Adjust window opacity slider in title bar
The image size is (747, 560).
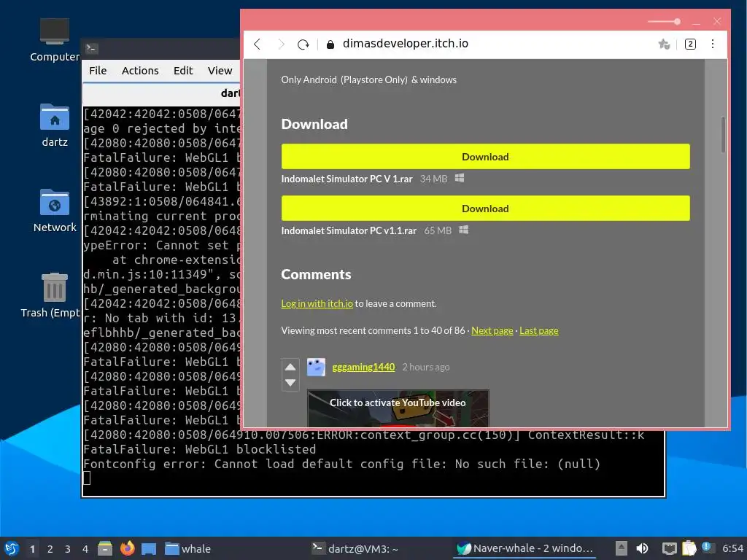(x=664, y=21)
